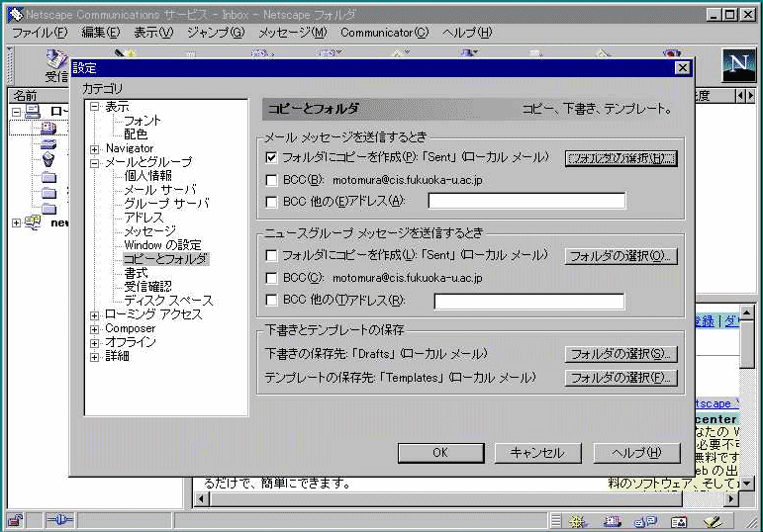Expand the 詳細 category
This screenshot has width=763, height=532.
(94, 357)
